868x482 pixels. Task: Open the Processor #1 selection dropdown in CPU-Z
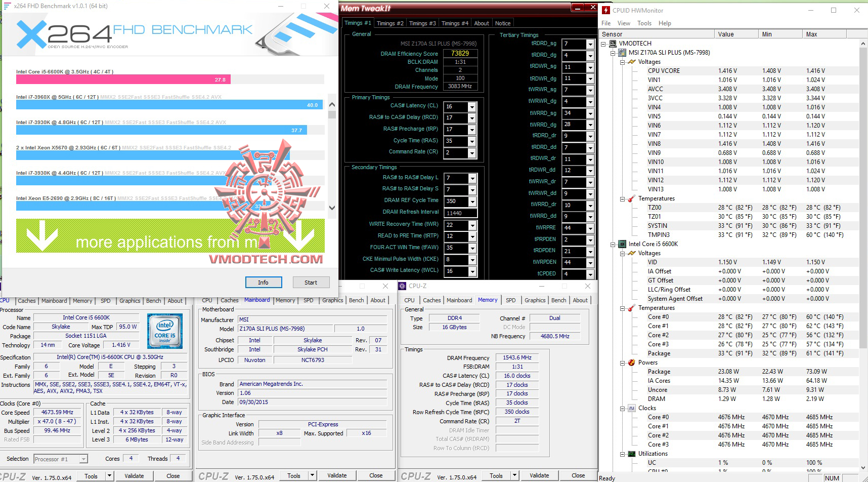click(84, 459)
